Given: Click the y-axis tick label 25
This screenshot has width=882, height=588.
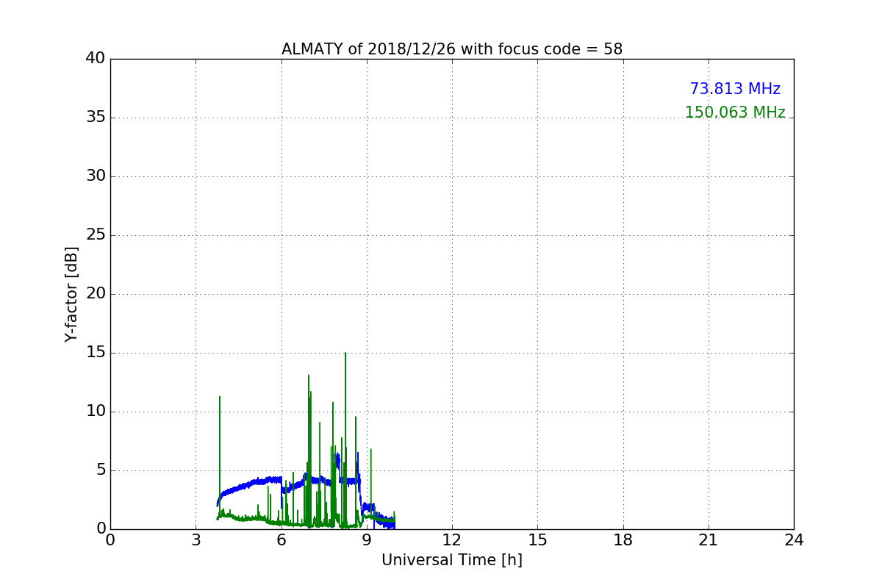Looking at the screenshot, I should [96, 235].
